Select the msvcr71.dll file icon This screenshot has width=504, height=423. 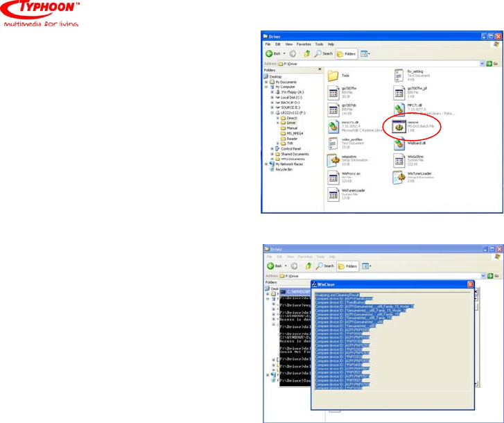[333, 127]
